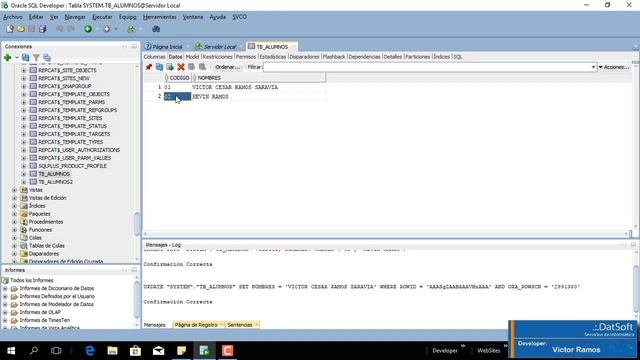Click the red pin Freeze View icon
Viewport: 640px width, 360px height.
pos(149,67)
